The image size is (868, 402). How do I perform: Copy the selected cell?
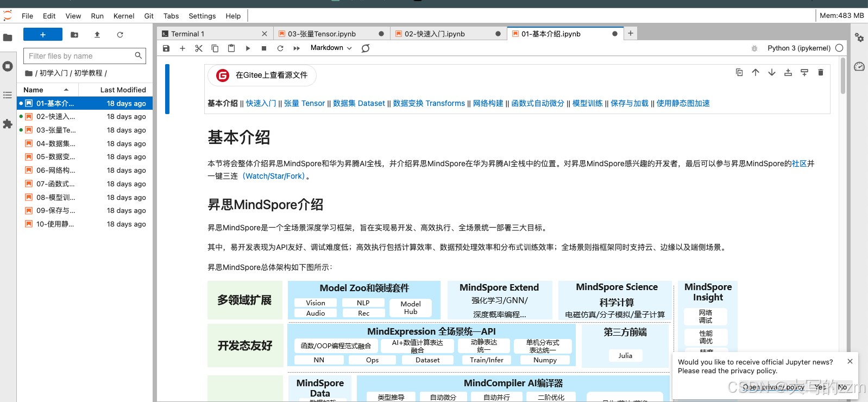[x=215, y=48]
